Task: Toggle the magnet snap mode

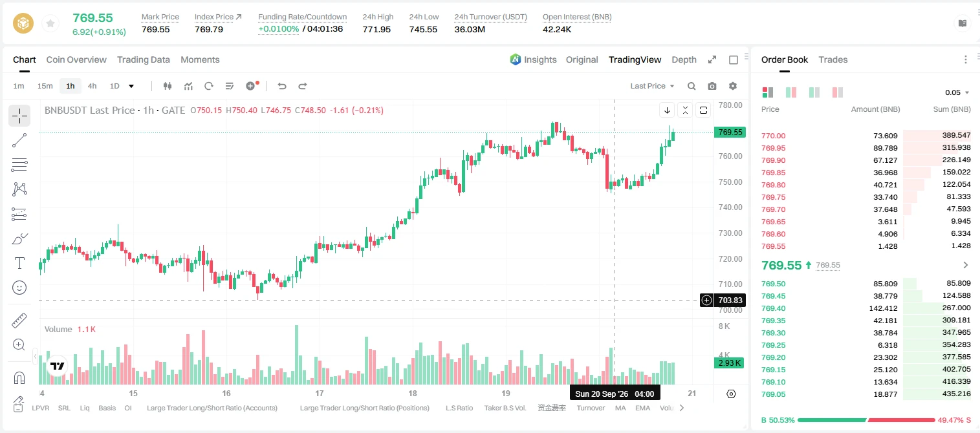Action: click(19, 377)
